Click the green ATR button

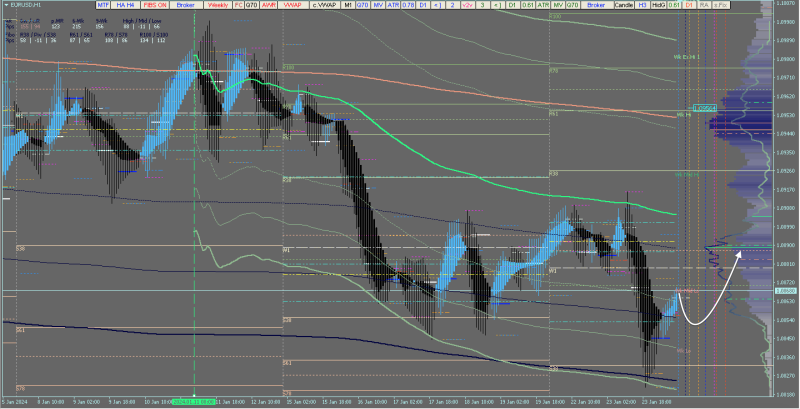pyautogui.click(x=543, y=5)
